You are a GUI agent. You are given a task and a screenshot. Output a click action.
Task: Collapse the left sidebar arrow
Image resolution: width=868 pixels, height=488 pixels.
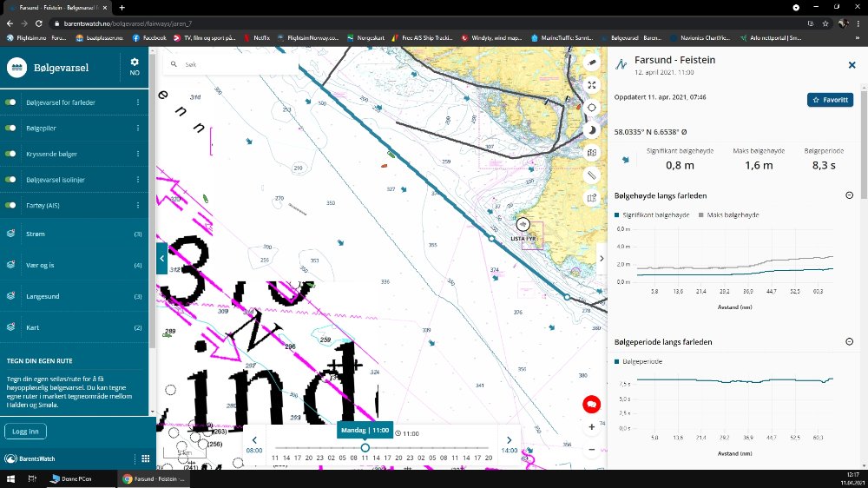click(161, 258)
